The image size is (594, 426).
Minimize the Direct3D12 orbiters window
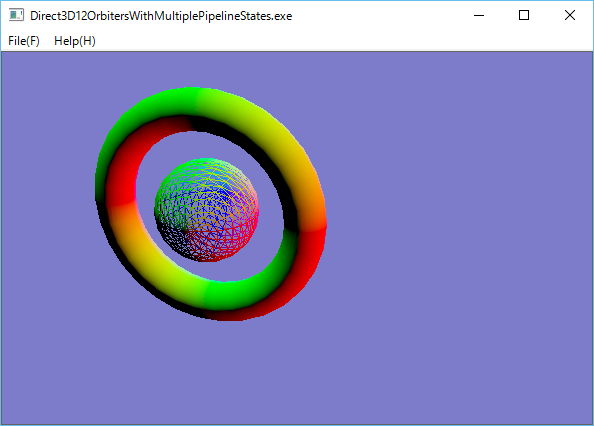tap(479, 16)
